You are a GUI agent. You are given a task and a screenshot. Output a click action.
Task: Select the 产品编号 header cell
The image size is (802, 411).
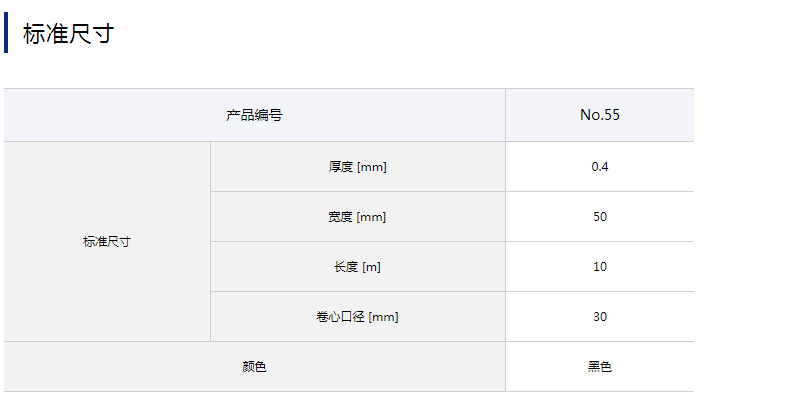tap(254, 115)
